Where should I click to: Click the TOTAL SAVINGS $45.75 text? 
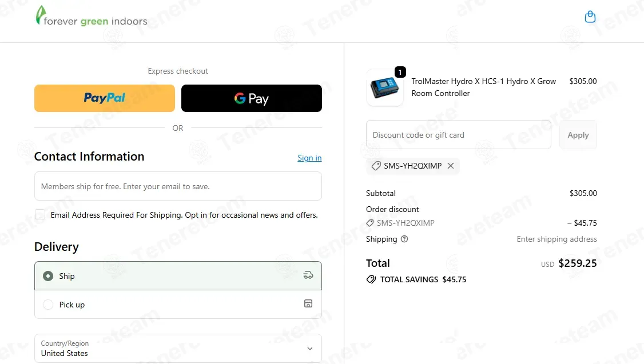pyautogui.click(x=423, y=279)
